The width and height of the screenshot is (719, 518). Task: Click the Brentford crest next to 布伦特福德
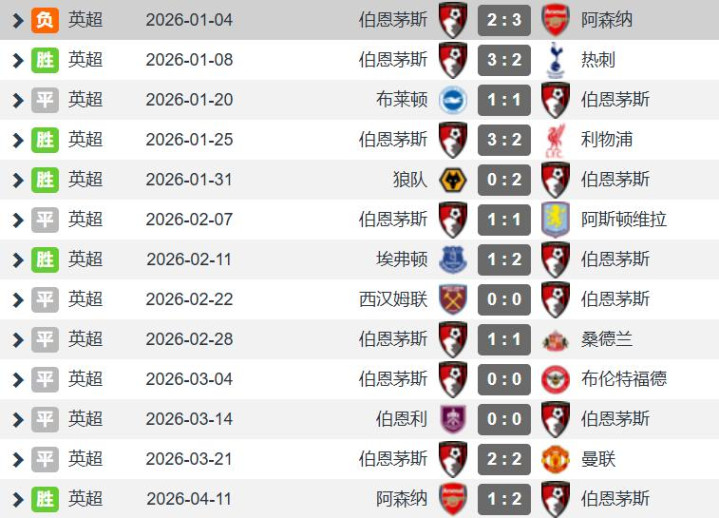click(x=555, y=379)
